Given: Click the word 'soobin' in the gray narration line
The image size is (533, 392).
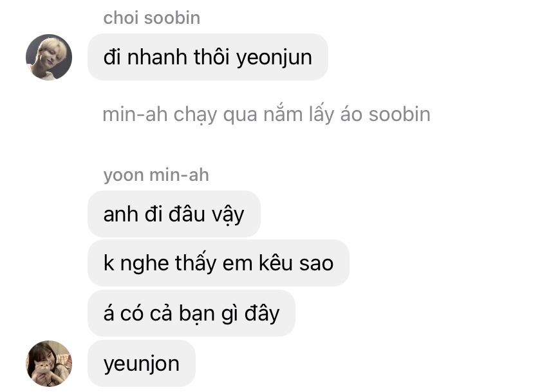Looking at the screenshot, I should point(399,114).
